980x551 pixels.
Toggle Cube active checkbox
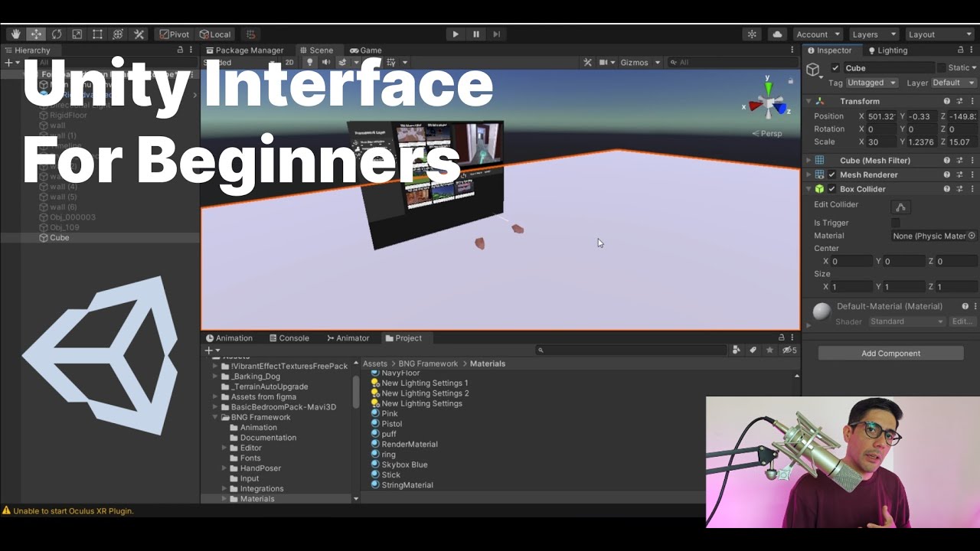pyautogui.click(x=835, y=68)
